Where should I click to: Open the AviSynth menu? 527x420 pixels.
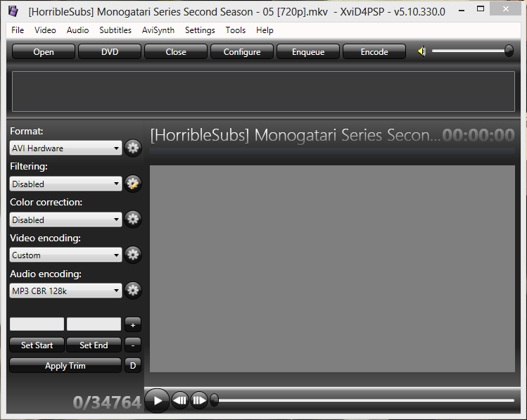pyautogui.click(x=158, y=30)
